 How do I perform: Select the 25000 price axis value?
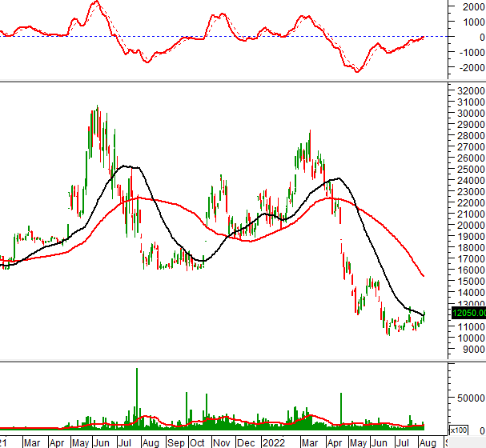(x=471, y=169)
